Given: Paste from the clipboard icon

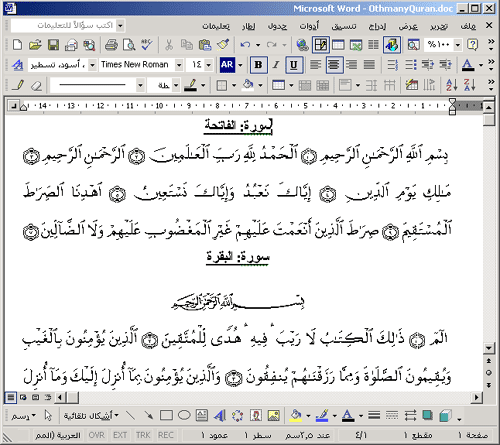Looking at the screenshot, I should (205, 45).
